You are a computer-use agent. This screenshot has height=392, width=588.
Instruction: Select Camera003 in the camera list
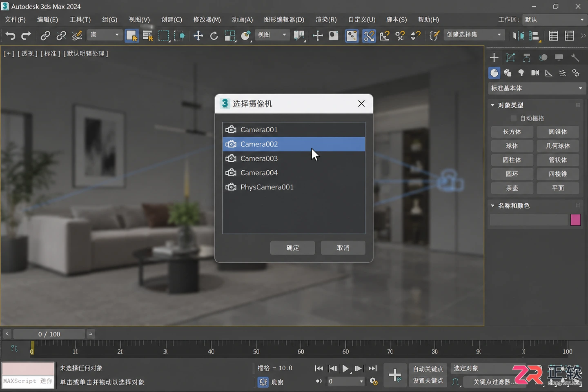(x=294, y=158)
